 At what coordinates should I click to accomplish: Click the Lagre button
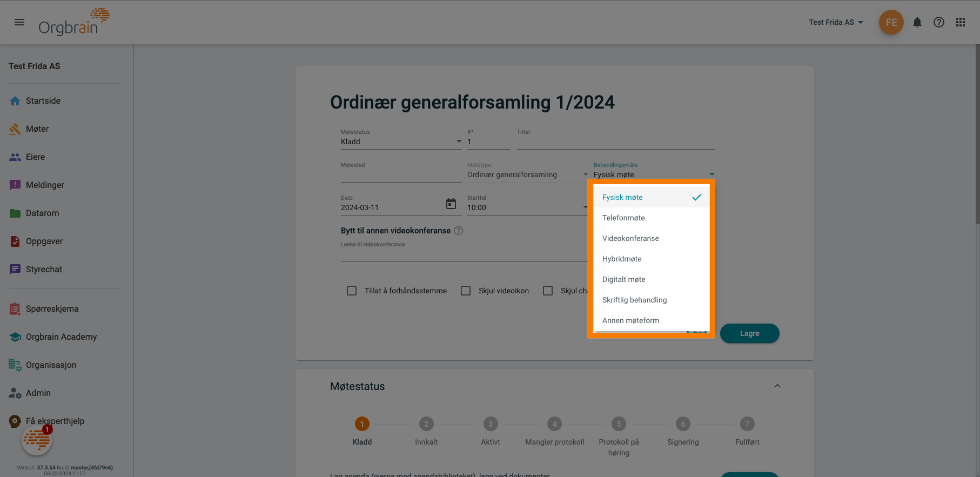(x=750, y=333)
